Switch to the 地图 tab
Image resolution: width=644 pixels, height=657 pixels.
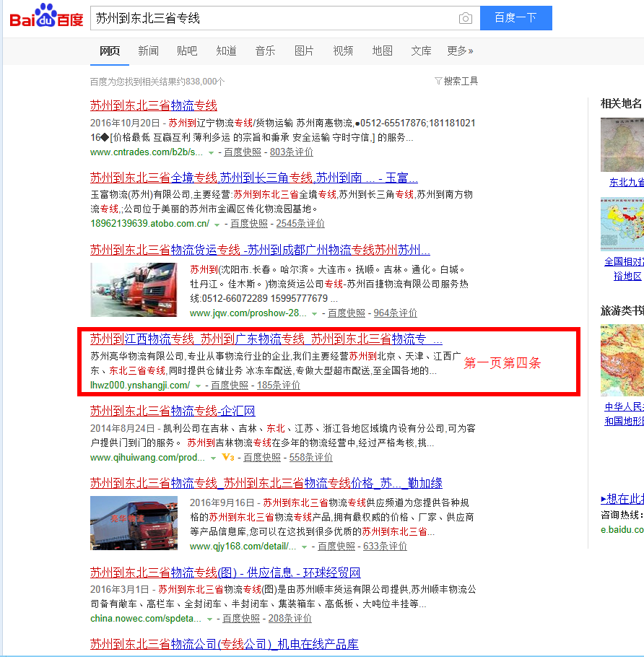click(x=382, y=51)
